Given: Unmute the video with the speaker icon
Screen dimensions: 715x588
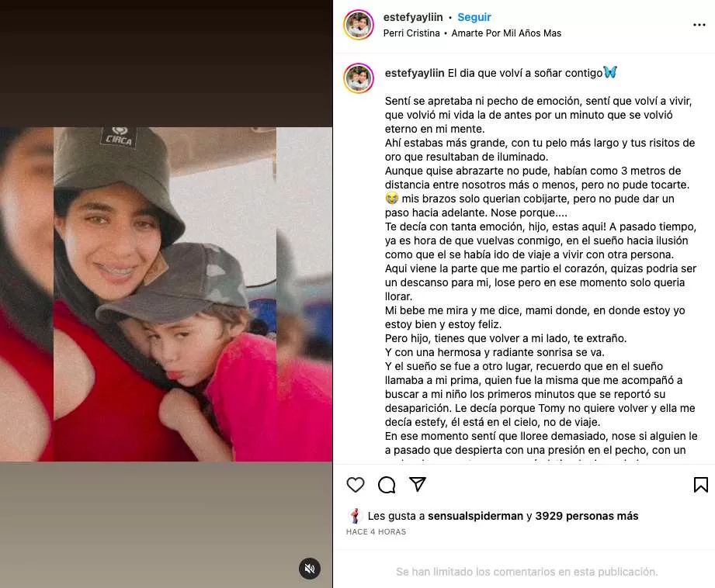Looking at the screenshot, I should pyautogui.click(x=310, y=569).
